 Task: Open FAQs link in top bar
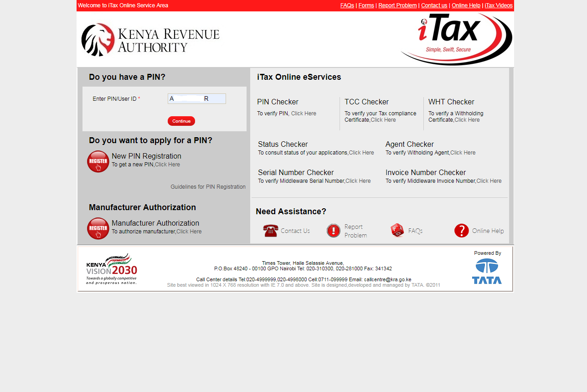click(x=347, y=5)
